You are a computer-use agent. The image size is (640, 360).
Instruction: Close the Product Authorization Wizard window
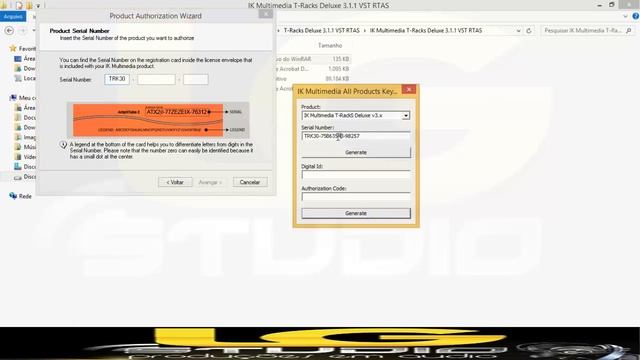tap(266, 14)
